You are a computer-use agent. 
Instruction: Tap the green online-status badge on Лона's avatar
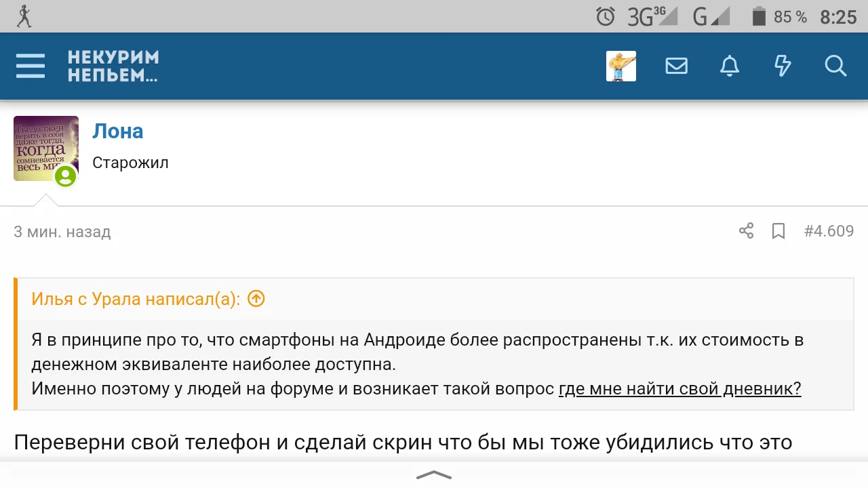pyautogui.click(x=65, y=178)
